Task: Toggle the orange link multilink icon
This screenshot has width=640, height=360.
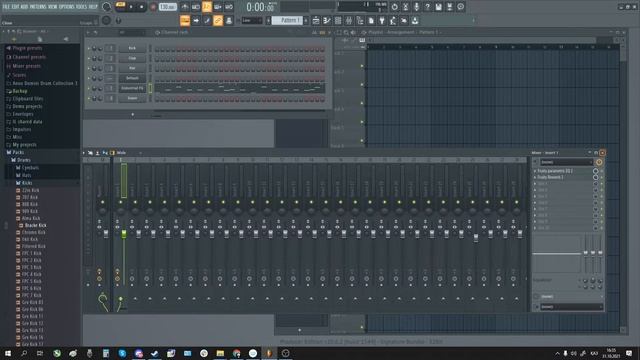Action: tap(218, 20)
